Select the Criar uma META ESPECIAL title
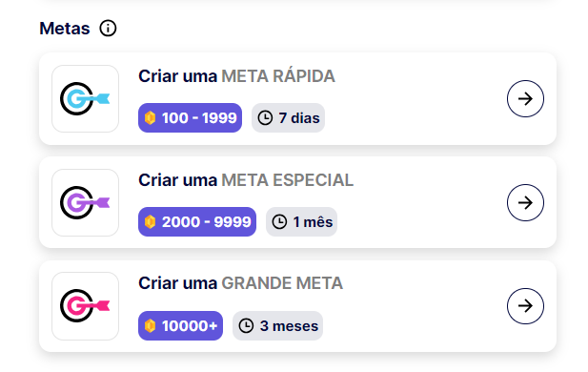The width and height of the screenshot is (588, 372). 246,180
